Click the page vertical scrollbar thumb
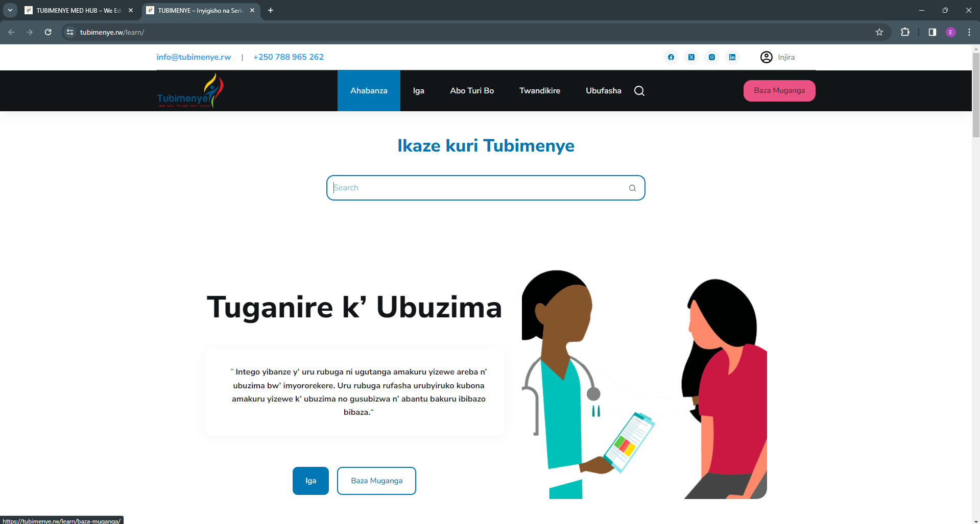980x524 pixels. coord(976,95)
